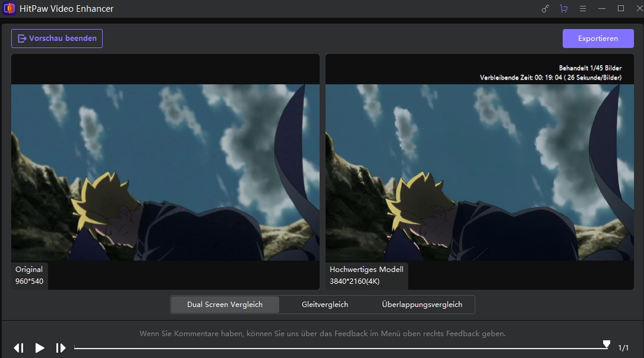Click the enhanced 4K preview image

(480, 172)
